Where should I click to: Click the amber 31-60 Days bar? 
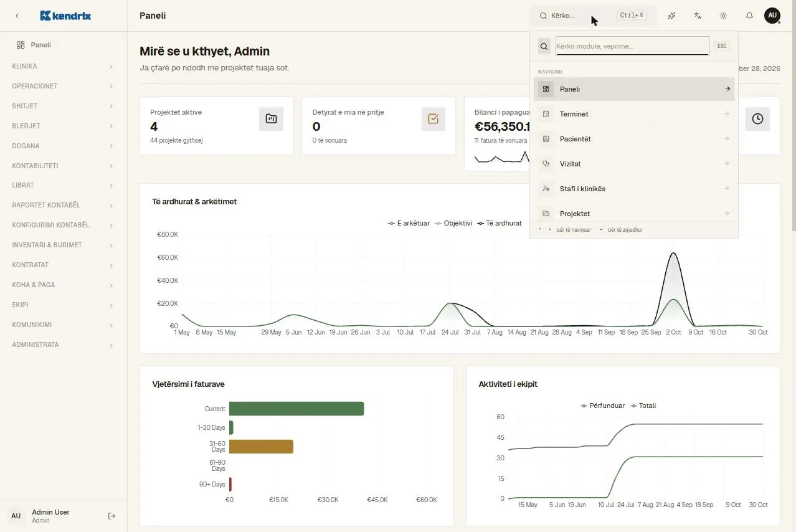click(261, 447)
